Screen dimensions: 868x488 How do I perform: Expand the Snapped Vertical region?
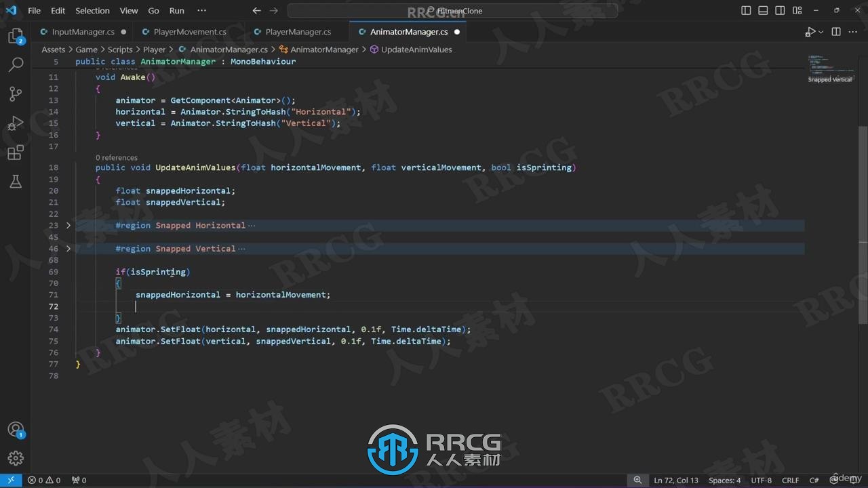click(x=68, y=248)
